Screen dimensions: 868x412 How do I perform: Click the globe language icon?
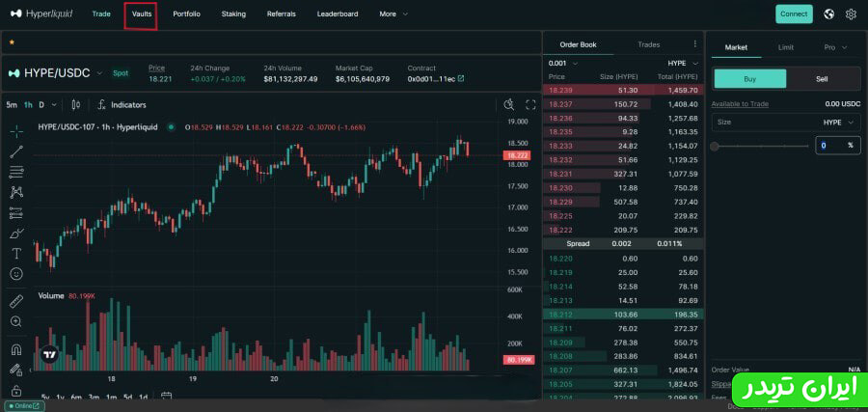coord(828,14)
